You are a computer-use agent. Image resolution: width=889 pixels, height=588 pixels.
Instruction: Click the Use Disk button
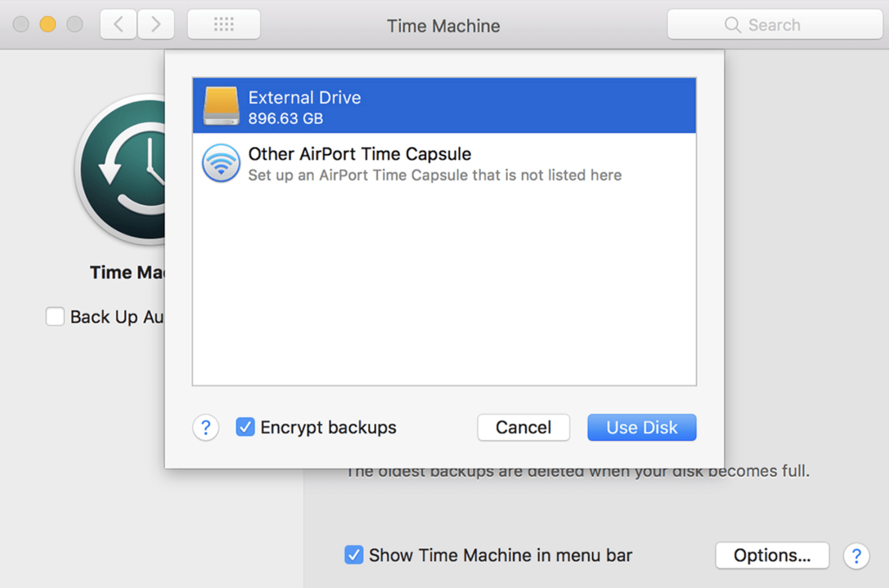[641, 428]
